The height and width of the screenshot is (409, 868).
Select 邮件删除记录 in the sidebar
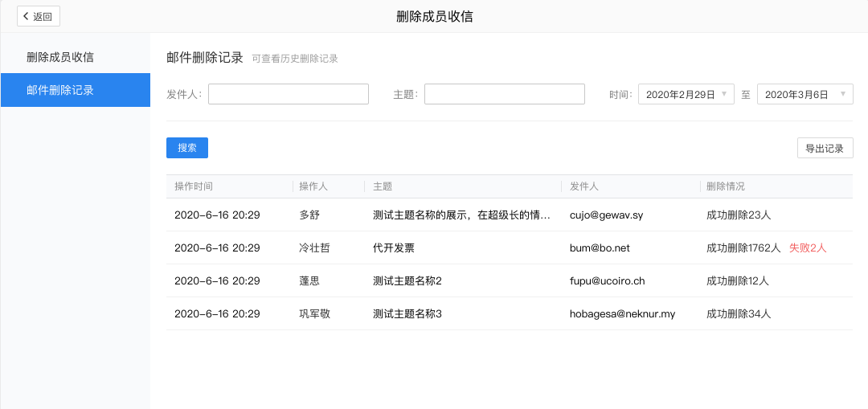tap(60, 90)
